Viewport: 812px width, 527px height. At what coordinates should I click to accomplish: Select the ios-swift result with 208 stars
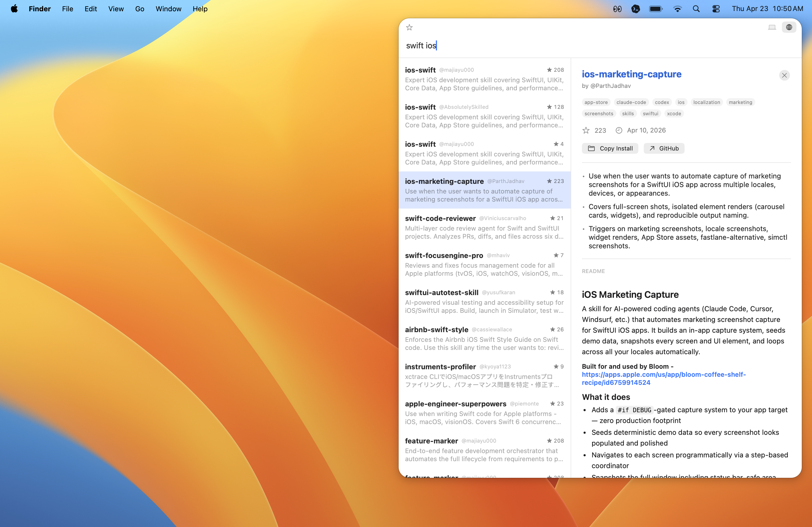click(x=484, y=79)
